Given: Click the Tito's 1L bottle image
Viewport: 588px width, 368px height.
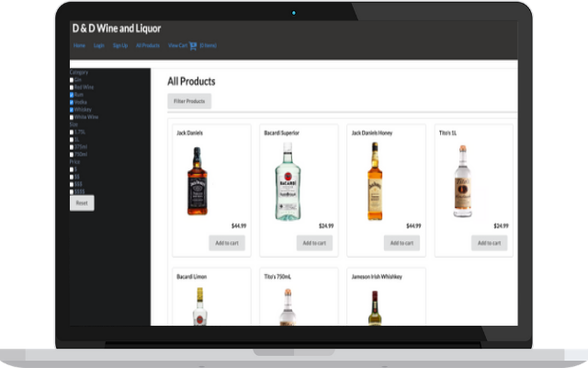Looking at the screenshot, I should tap(463, 181).
